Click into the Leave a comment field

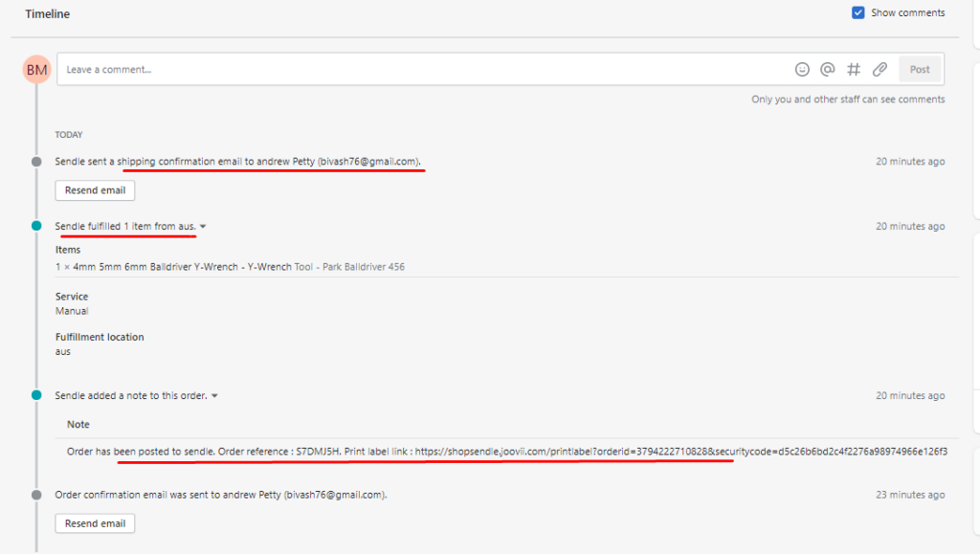point(421,69)
